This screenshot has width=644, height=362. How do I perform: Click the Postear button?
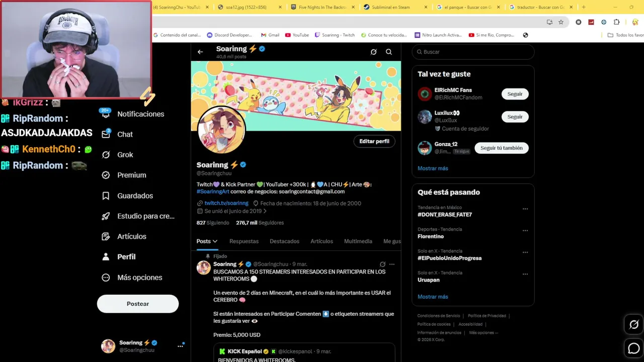138,304
